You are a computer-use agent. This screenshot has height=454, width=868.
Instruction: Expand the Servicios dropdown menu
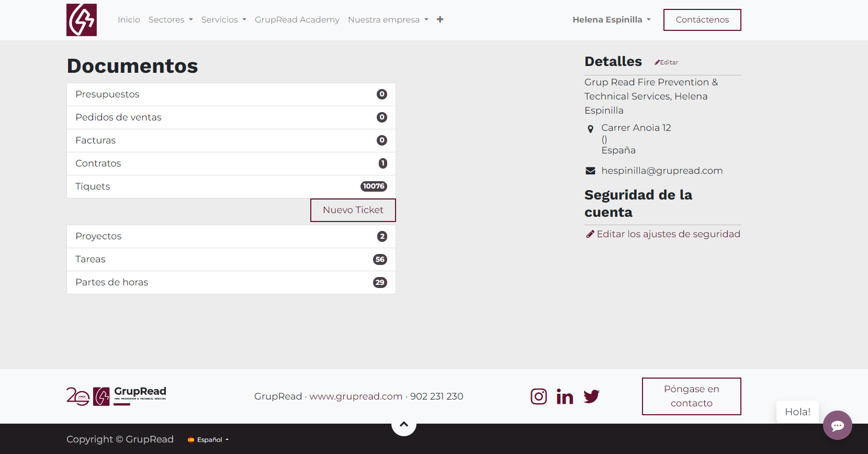[x=223, y=20]
